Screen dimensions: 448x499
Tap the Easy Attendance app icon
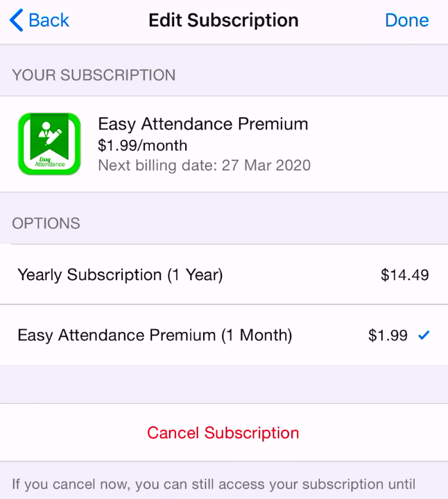click(49, 144)
